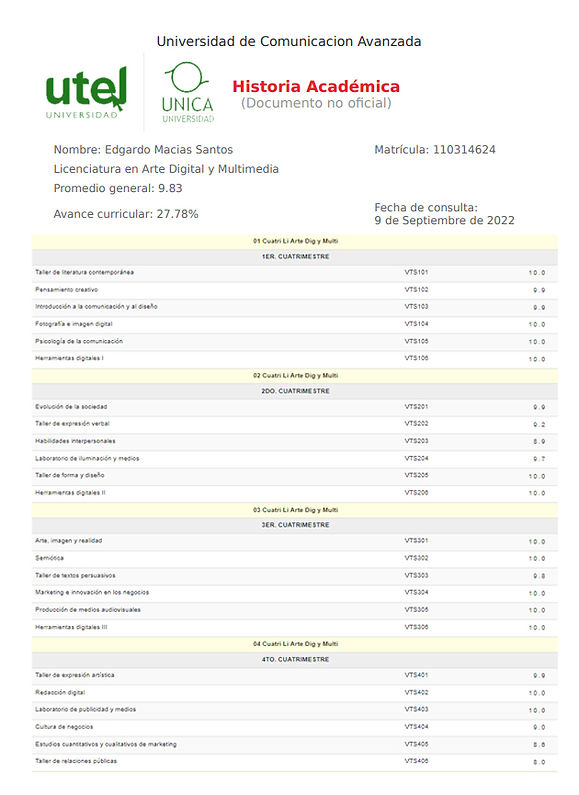
Task: Click 'Cultura de negocios' course
Action: click(64, 727)
